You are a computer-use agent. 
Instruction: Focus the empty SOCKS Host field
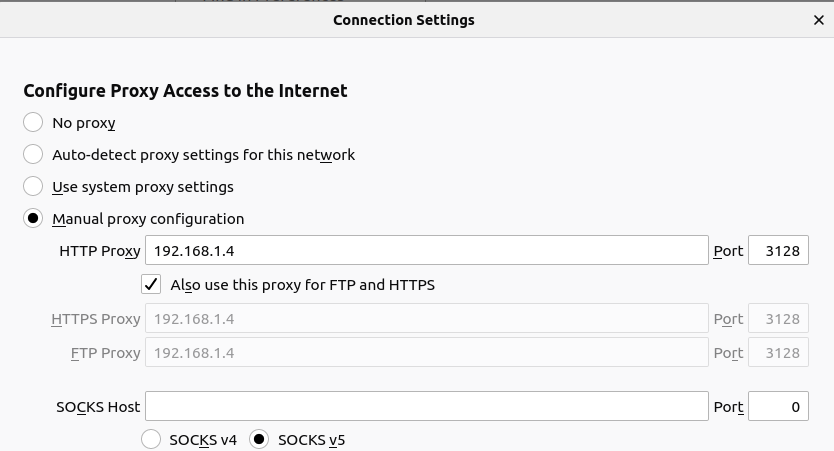(x=427, y=407)
